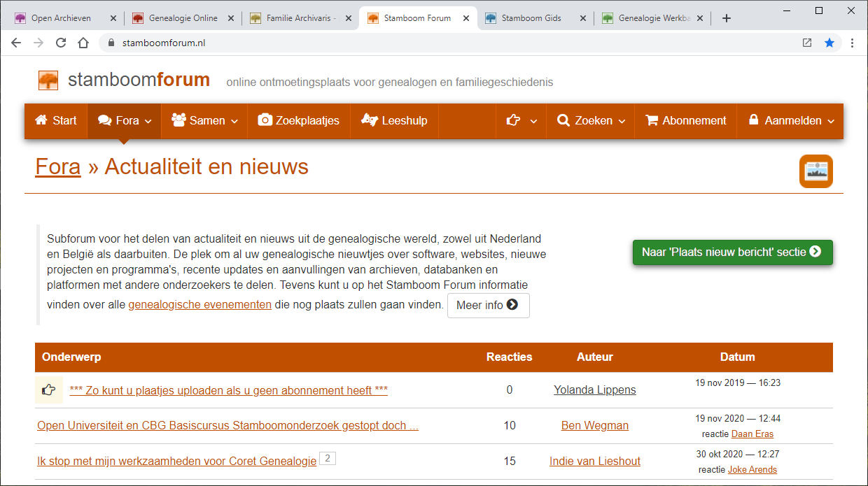Click the Meer info button
This screenshot has width=868, height=486.
pyautogui.click(x=488, y=305)
